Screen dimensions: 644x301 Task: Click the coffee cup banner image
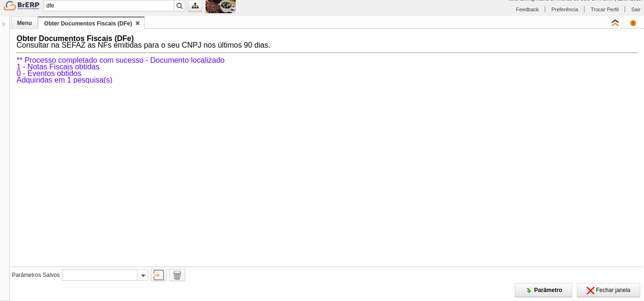pyautogui.click(x=221, y=6)
